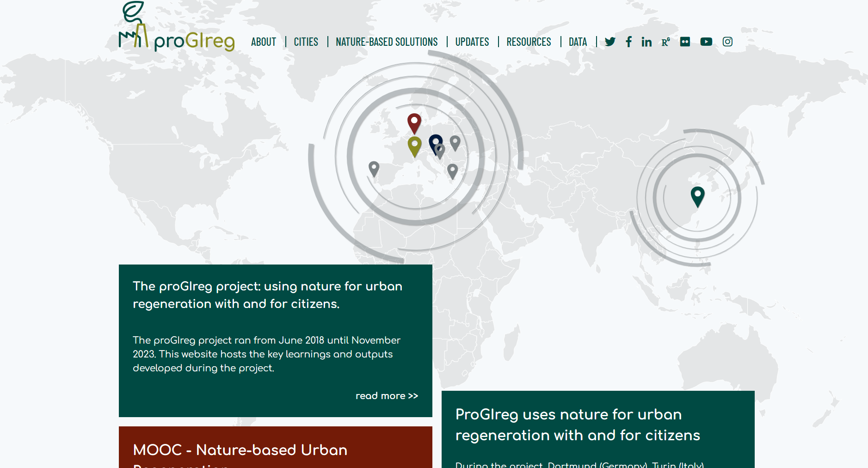Open the Cities menu
This screenshot has height=468, width=868.
pos(306,42)
